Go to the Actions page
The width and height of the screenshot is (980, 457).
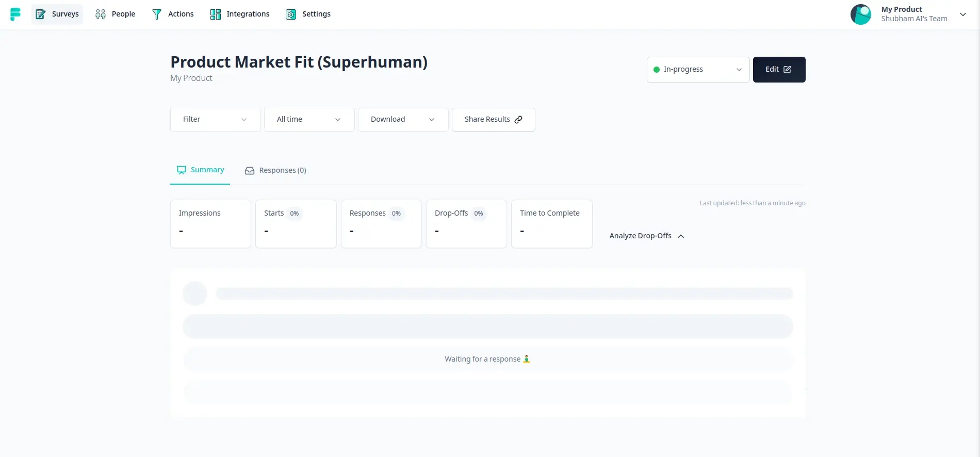pos(173,14)
